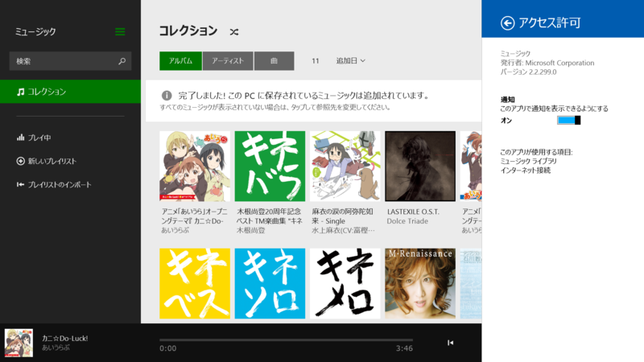The height and width of the screenshot is (362, 644).
Task: Click the ミュージック app title
Action: [35, 31]
